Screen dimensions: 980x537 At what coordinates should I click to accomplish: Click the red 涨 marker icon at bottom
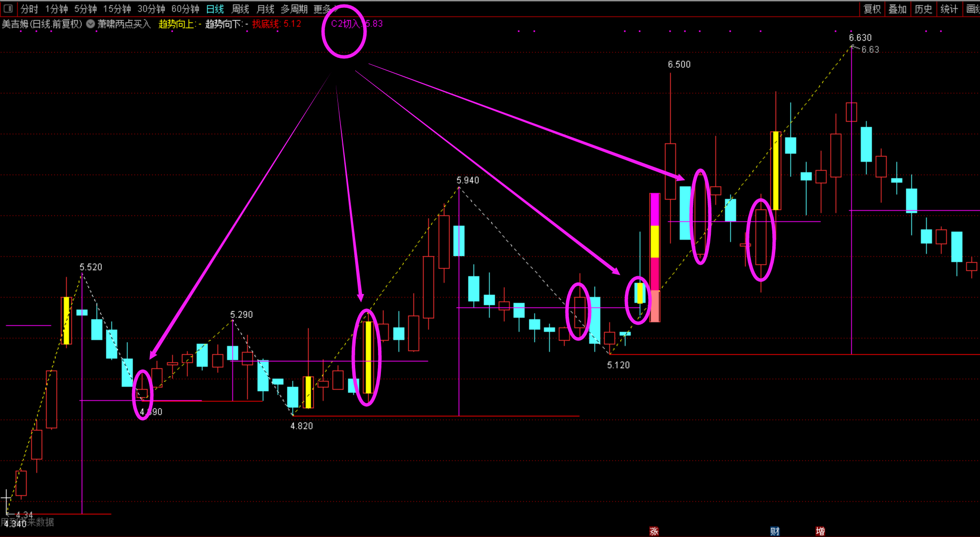click(654, 531)
